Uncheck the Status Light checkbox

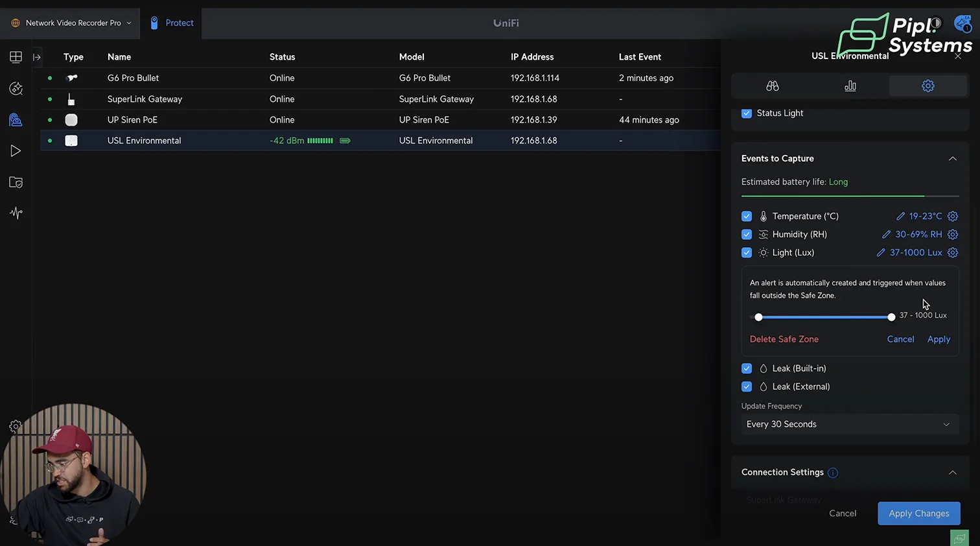747,113
